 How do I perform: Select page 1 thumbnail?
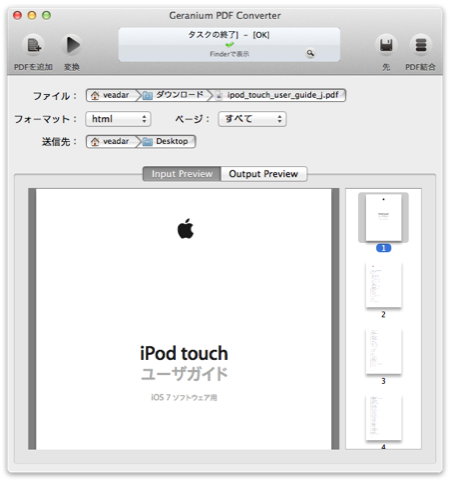[x=383, y=218]
